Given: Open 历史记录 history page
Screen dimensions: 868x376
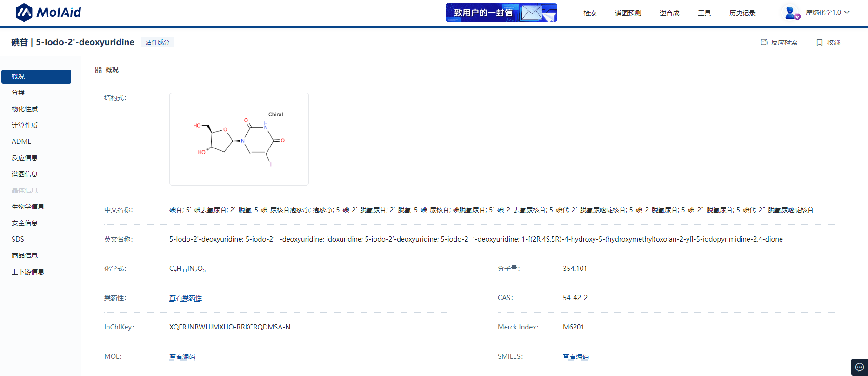Looking at the screenshot, I should point(742,13).
